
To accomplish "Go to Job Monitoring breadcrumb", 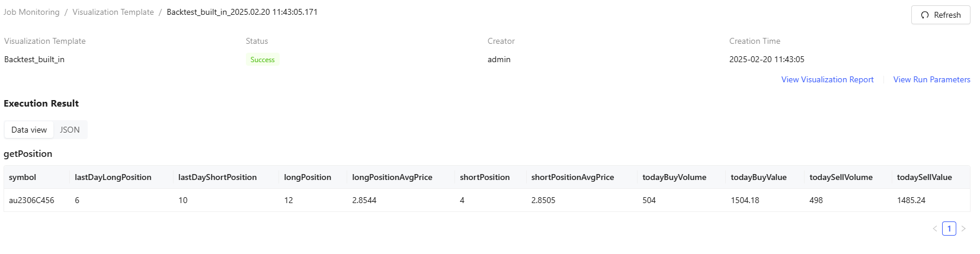I will [31, 12].
